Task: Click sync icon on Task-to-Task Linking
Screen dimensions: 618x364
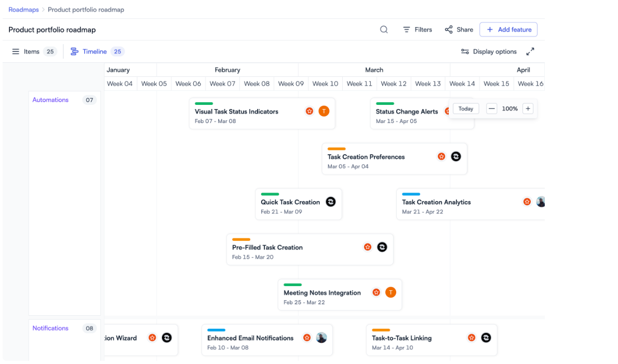Action: pyautogui.click(x=486, y=338)
